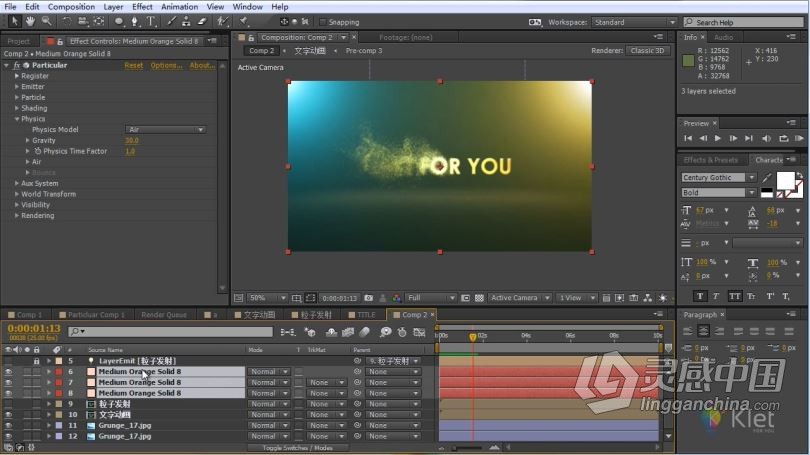Select the Brush tool
Image resolution: width=810 pixels, height=455 pixels.
pos(171,21)
